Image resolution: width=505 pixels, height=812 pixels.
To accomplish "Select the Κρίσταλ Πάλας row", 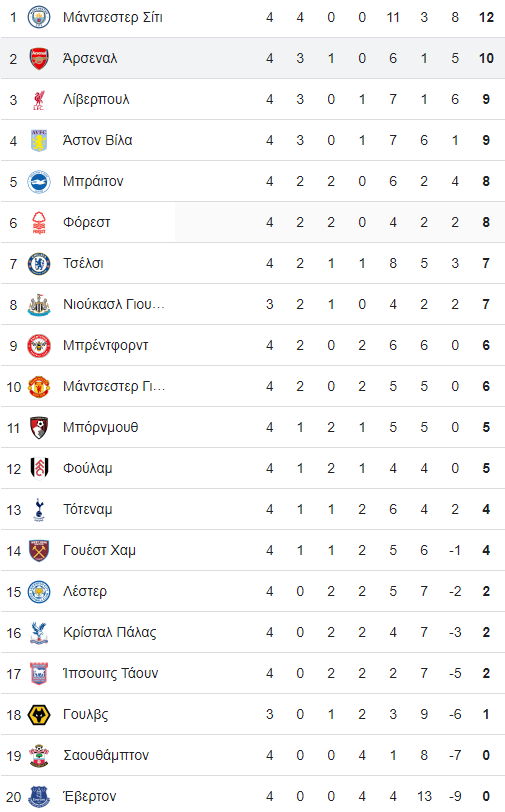I will click(x=252, y=632).
